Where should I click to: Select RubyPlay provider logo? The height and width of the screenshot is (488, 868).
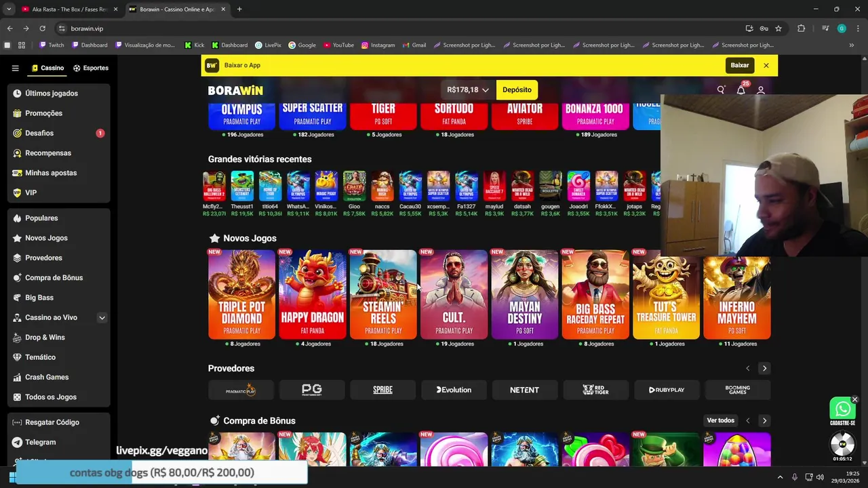tap(667, 390)
